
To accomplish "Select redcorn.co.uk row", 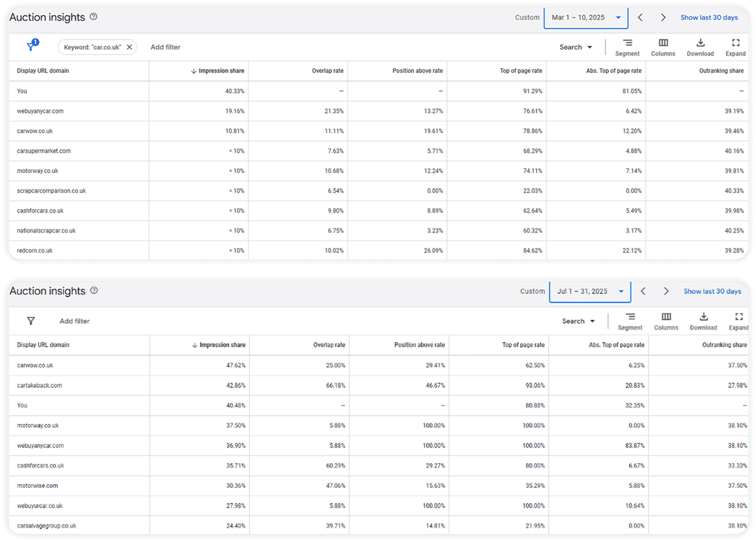I will coord(378,250).
